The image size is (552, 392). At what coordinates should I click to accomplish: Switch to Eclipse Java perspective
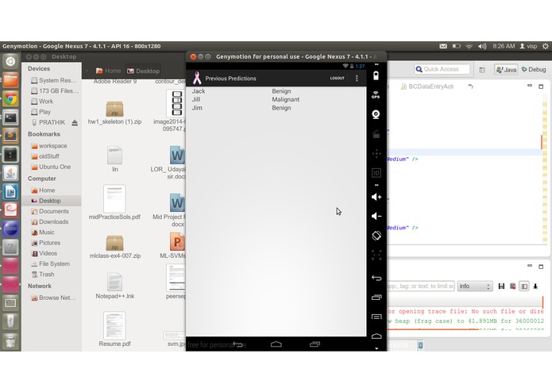[506, 70]
